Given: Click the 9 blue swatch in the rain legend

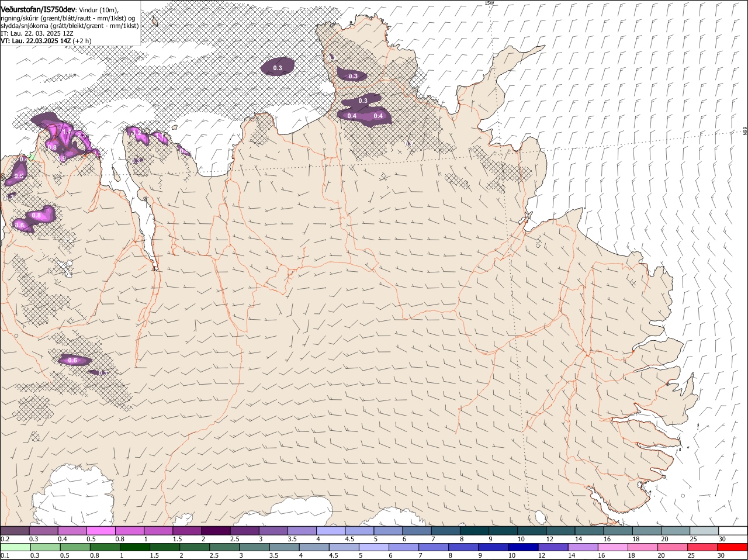Looking at the screenshot, I should [x=494, y=547].
